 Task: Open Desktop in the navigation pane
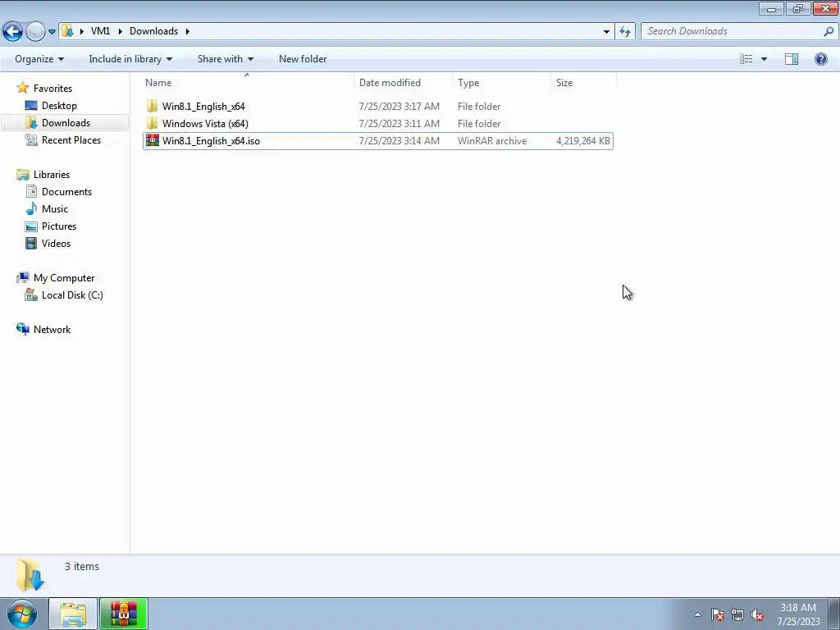[x=59, y=106]
